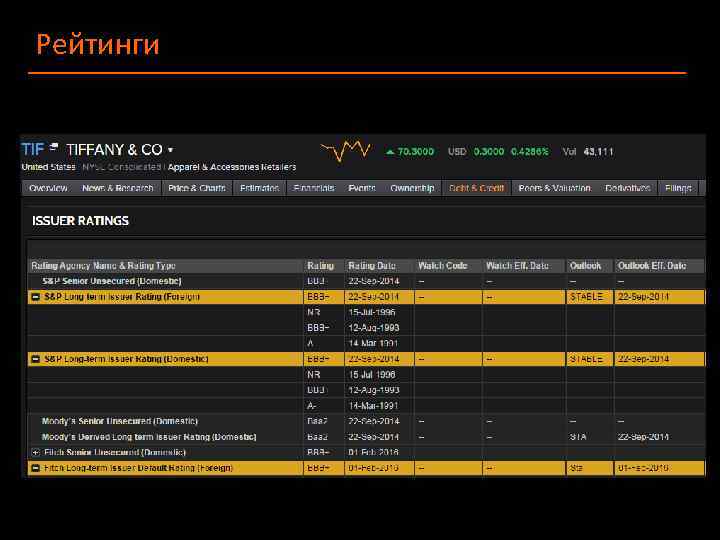Select the Financials tab
Screen dimensions: 720x540
[314, 188]
